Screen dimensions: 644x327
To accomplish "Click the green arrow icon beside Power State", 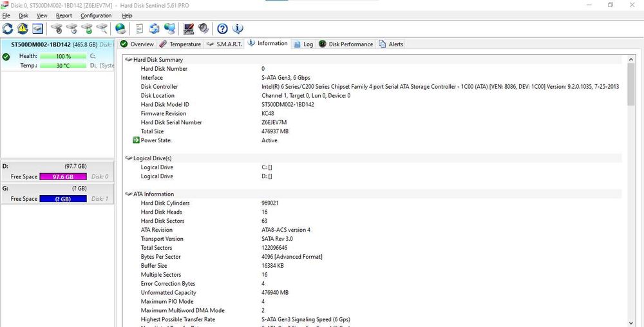I will (x=137, y=140).
